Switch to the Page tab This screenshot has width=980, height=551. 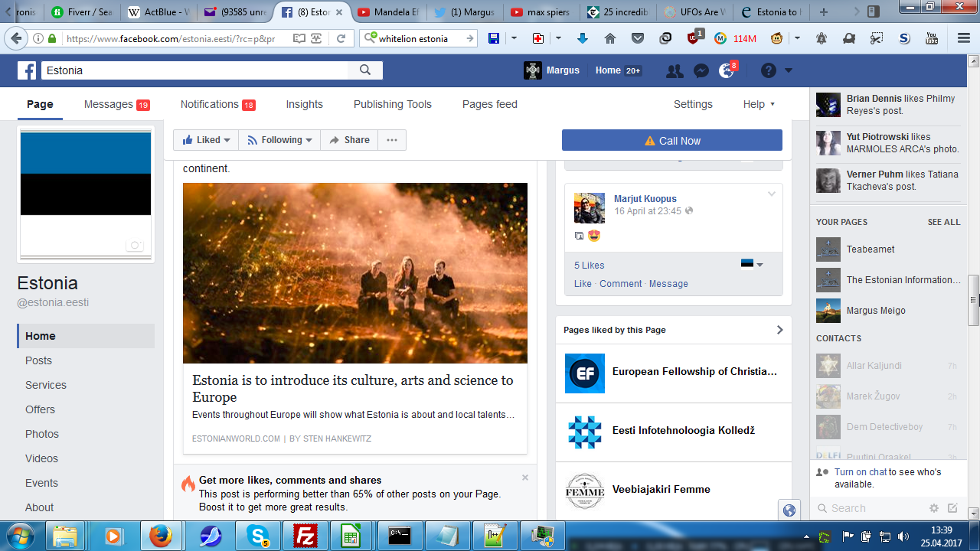click(x=40, y=104)
